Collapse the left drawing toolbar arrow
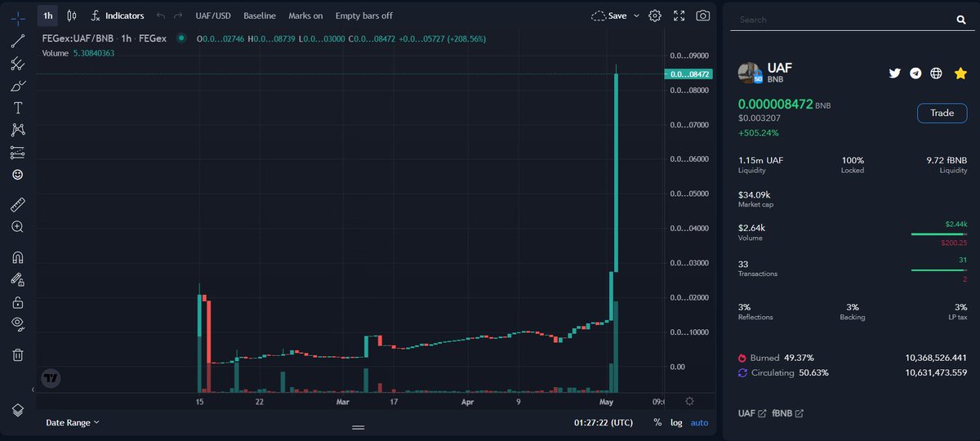 34,390
